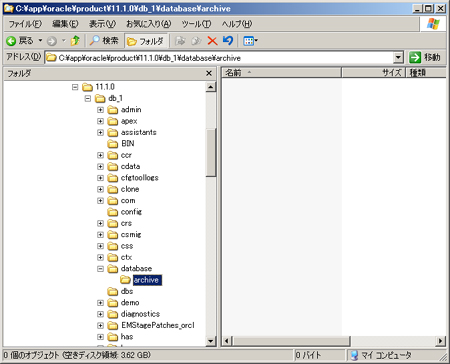
Task: Click the Copy To folder icon
Action: 196,41
